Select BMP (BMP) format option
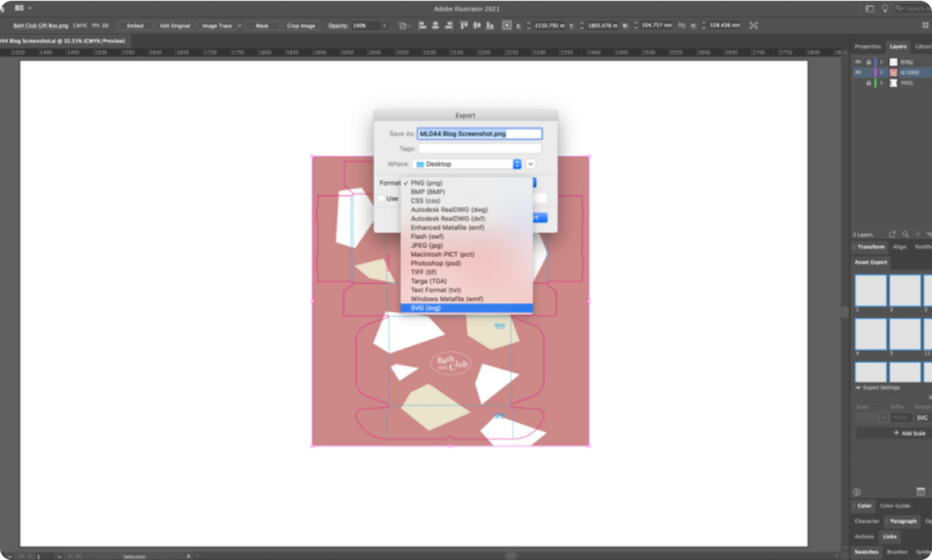The width and height of the screenshot is (932, 560). [467, 192]
